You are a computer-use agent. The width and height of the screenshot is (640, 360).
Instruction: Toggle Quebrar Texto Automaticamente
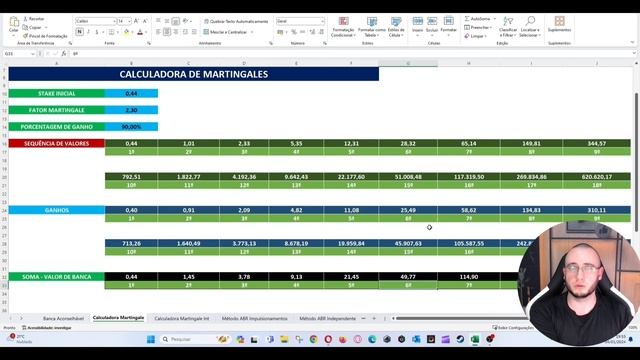coord(236,21)
